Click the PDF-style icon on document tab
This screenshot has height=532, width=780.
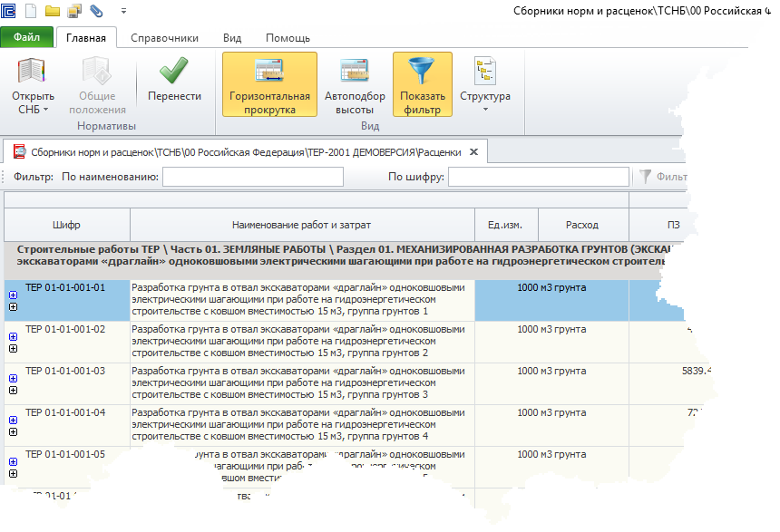click(18, 151)
